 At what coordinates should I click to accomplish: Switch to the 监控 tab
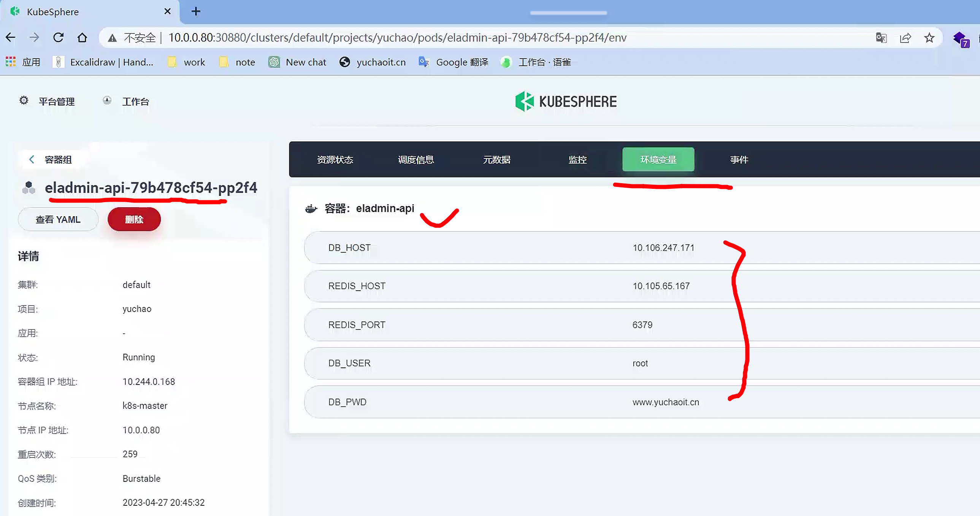(577, 160)
